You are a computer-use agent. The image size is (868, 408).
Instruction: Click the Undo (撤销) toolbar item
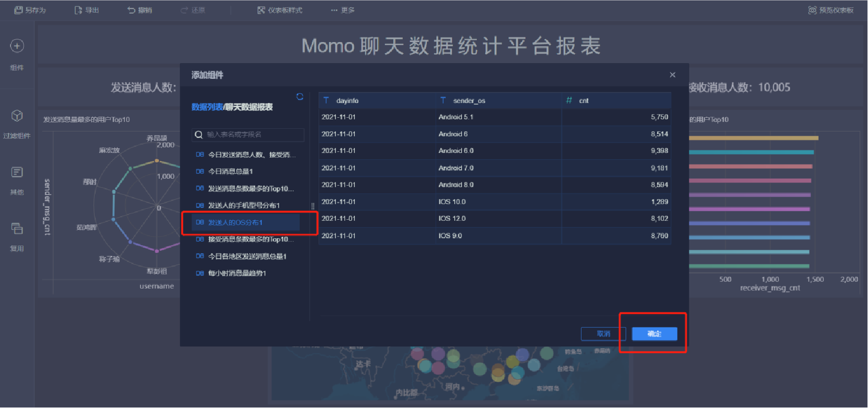click(140, 10)
